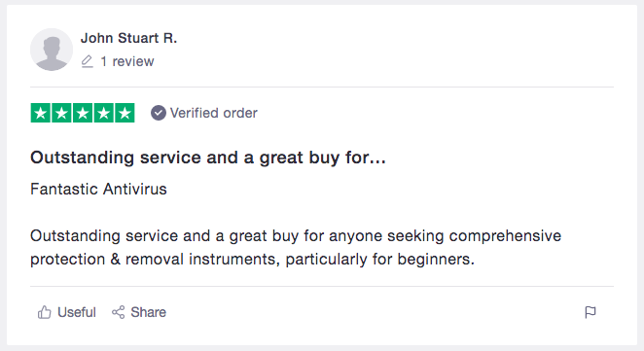Click the third green rating star
The image size is (644, 351).
tap(83, 113)
